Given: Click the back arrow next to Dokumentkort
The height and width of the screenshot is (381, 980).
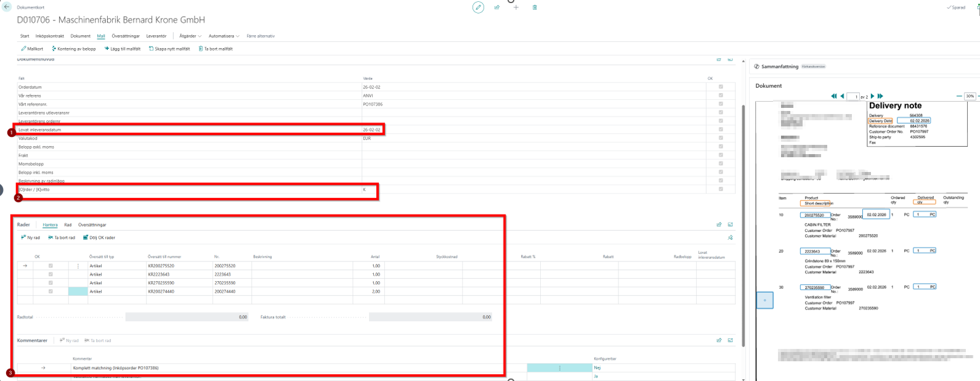Looking at the screenshot, I should click(7, 7).
